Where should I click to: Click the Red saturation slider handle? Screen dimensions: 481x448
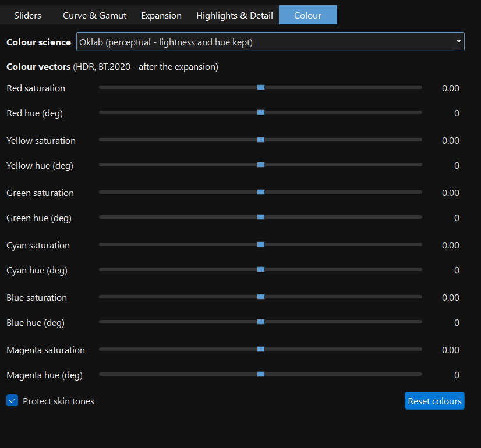point(261,87)
